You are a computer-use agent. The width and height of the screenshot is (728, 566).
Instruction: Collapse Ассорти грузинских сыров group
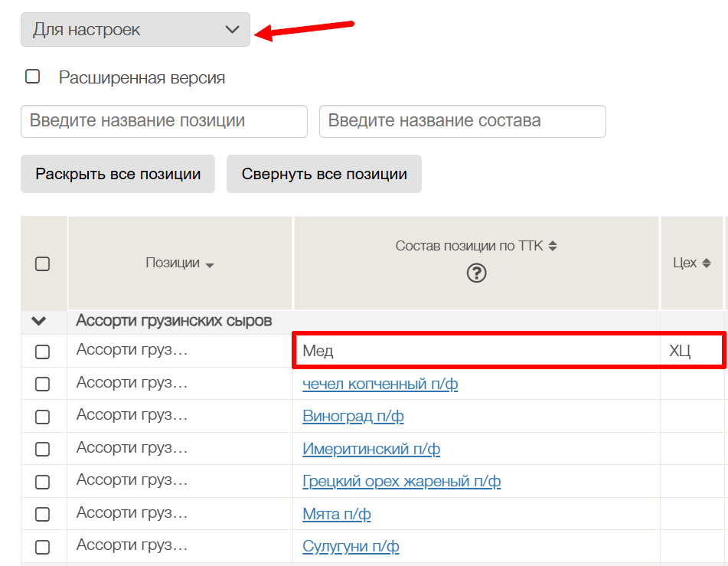tap(38, 321)
